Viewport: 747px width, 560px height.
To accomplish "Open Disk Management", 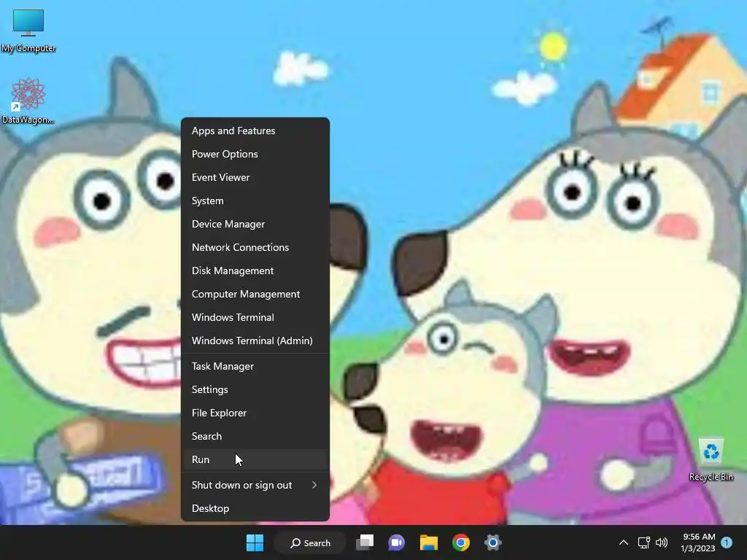I will [255, 271].
